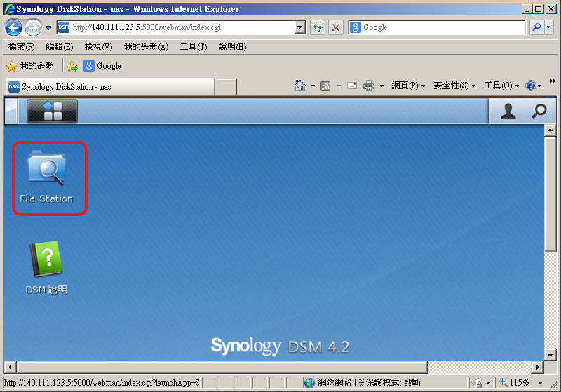Click the RSS feeds icon
The height and width of the screenshot is (392, 561).
[x=325, y=86]
